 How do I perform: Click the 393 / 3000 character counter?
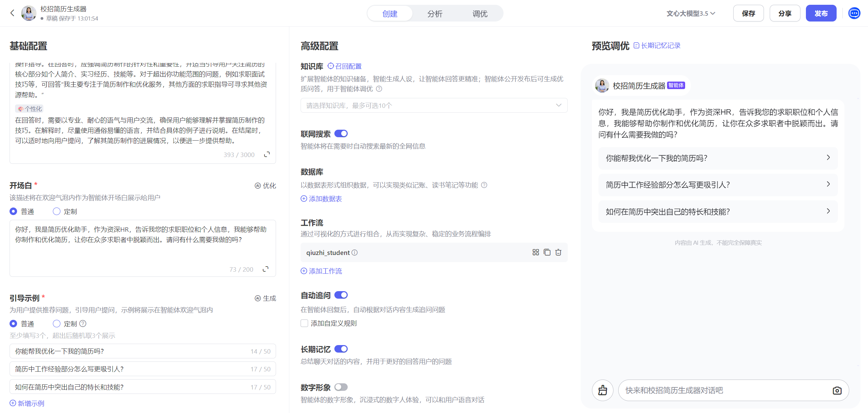(239, 155)
